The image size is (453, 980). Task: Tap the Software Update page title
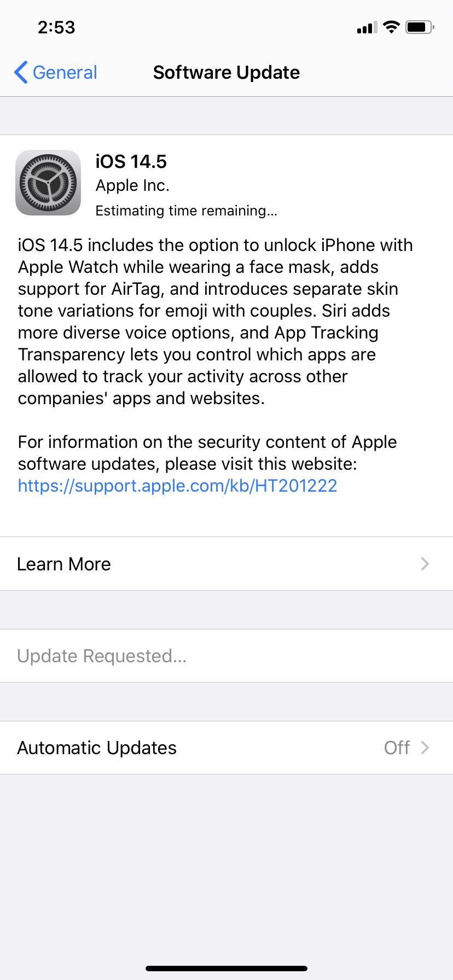tap(226, 72)
